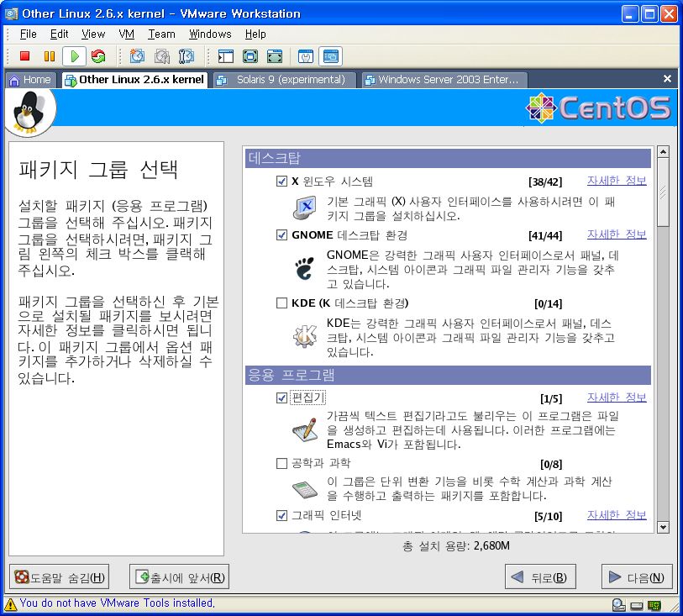Click the Reset virtual machine icon
The width and height of the screenshot is (683, 616).
[98, 56]
